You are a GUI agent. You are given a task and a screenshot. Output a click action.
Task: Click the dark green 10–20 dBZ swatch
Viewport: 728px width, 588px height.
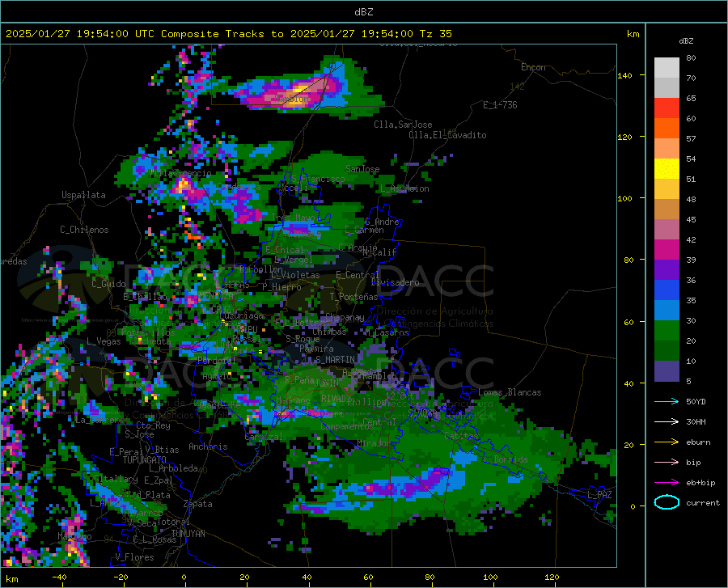[x=667, y=351]
